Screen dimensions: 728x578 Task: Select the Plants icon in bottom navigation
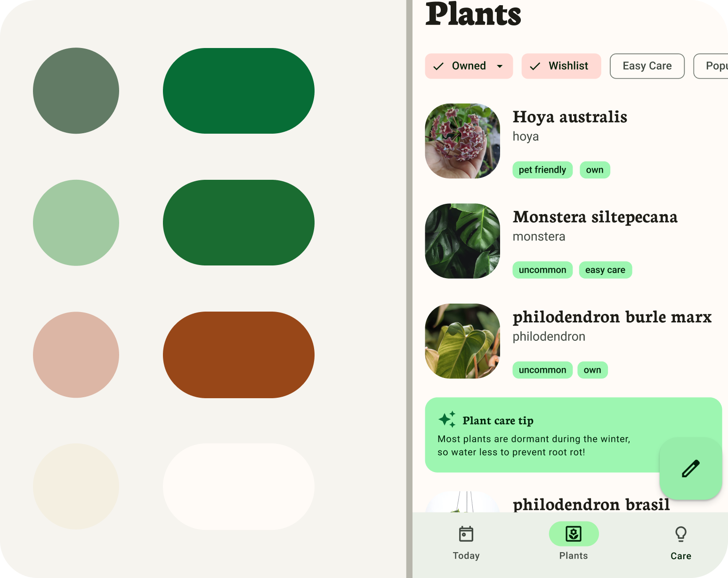point(574,534)
